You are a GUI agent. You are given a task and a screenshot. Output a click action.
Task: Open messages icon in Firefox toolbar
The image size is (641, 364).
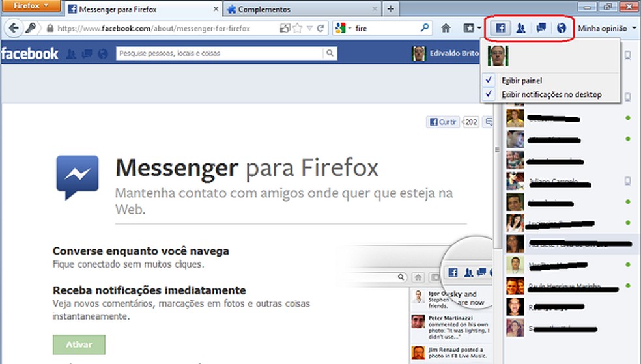(541, 28)
